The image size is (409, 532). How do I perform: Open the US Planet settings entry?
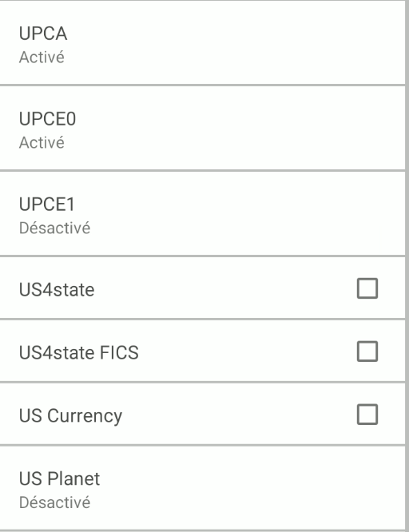[202, 488]
